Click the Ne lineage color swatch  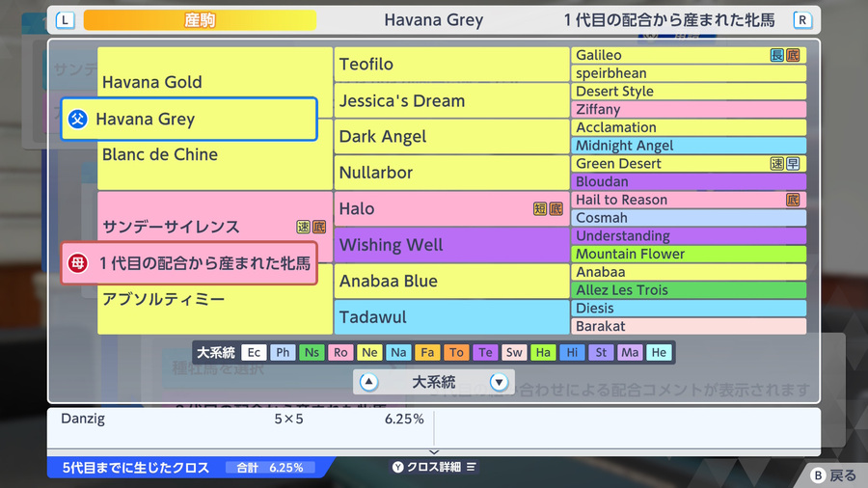(x=369, y=352)
